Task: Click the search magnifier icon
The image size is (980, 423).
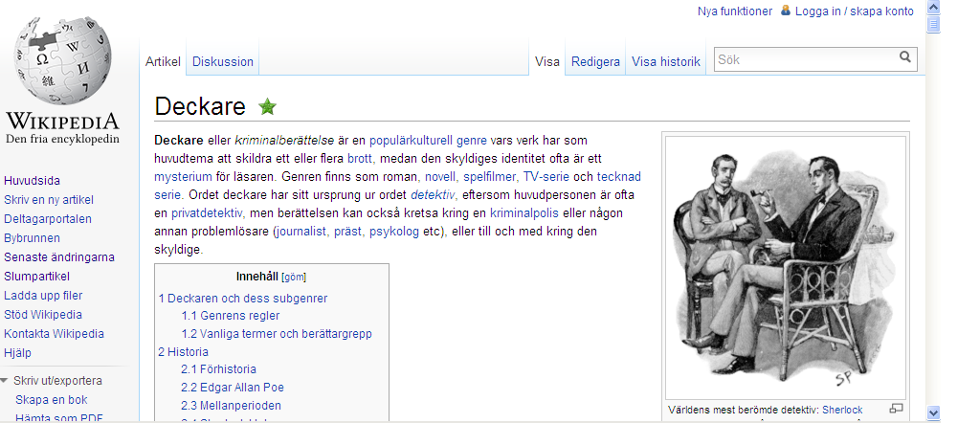Action: point(905,56)
